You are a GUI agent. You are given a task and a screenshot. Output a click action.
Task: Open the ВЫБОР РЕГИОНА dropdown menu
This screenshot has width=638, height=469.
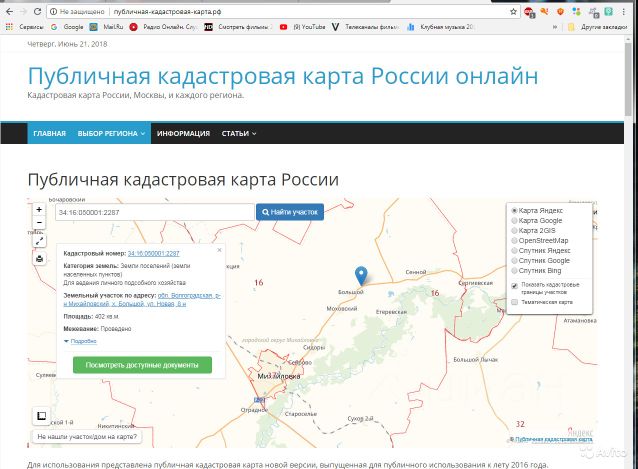tap(112, 133)
